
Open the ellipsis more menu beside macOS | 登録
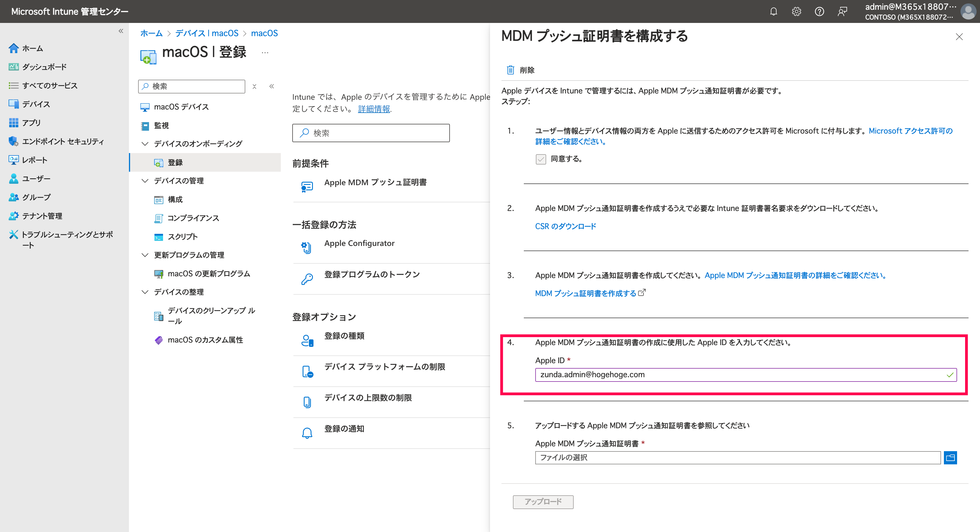[265, 52]
